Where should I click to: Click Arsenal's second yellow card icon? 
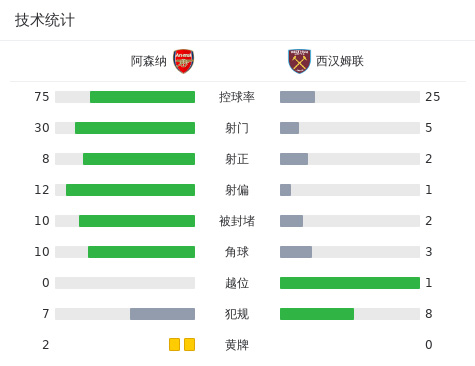tap(189, 344)
